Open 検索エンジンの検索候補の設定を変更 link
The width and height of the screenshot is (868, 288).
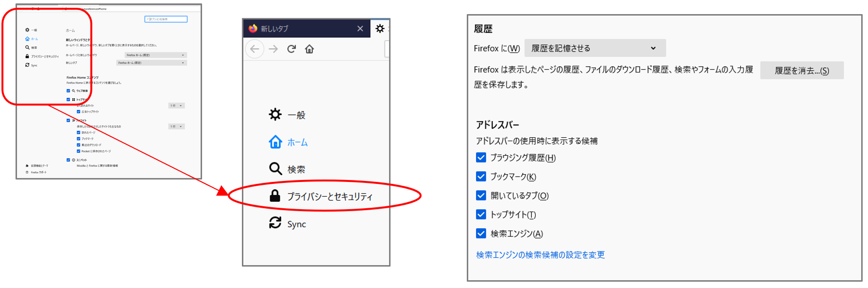540,255
